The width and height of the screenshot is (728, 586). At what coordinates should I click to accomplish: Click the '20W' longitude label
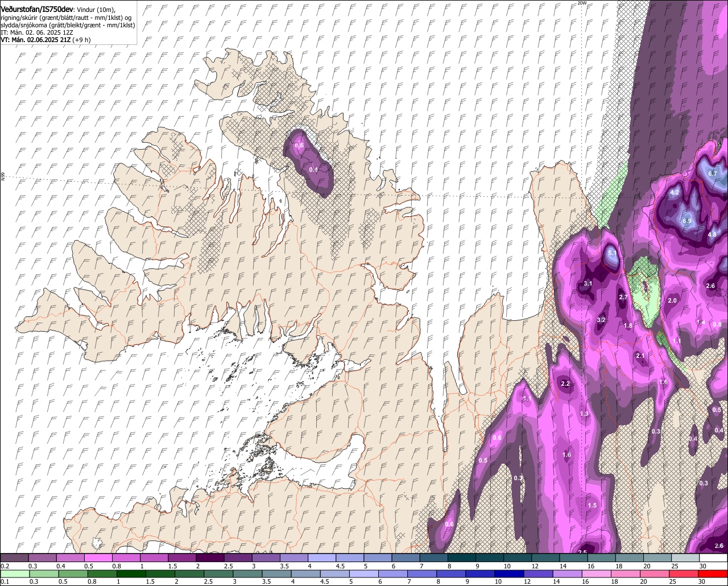pos(581,3)
